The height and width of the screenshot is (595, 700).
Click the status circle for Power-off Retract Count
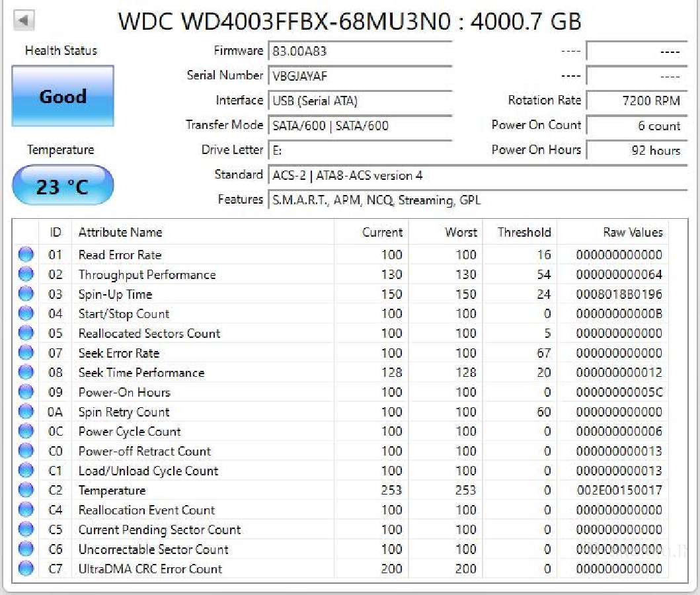(26, 451)
